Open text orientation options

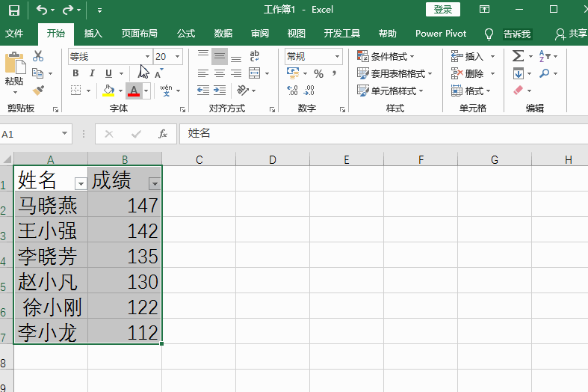(243, 90)
